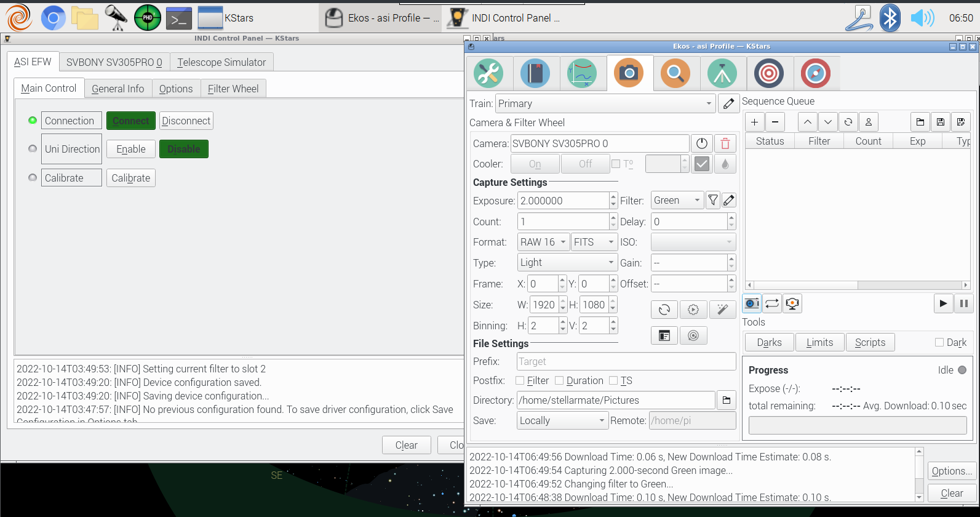Move sequence job up
980x517 pixels.
(x=808, y=122)
